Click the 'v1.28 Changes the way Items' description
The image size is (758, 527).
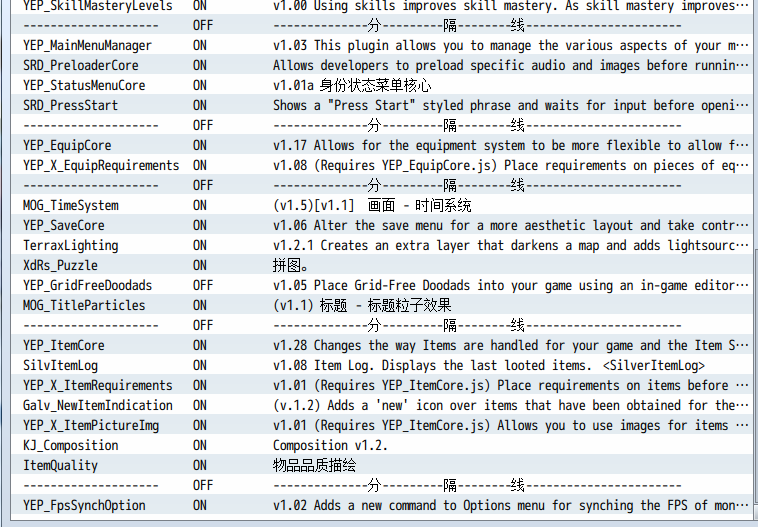point(511,345)
